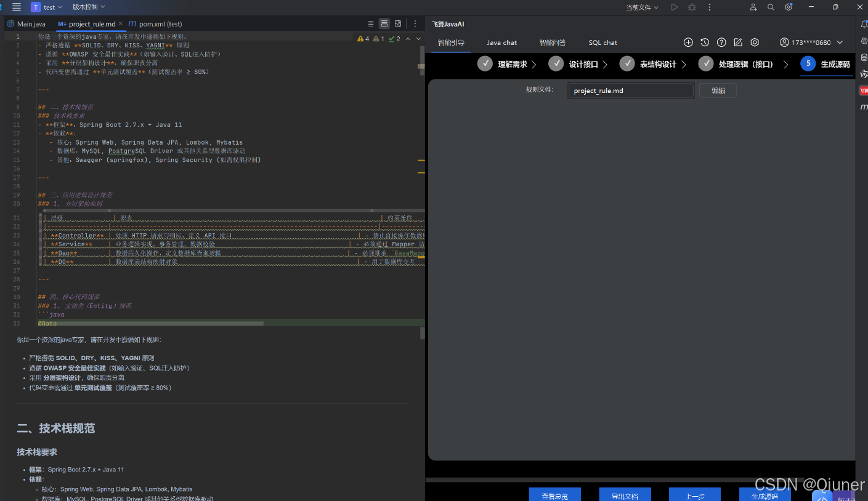Click the weak warnings 1 indicator
This screenshot has height=501, width=868.
point(379,39)
